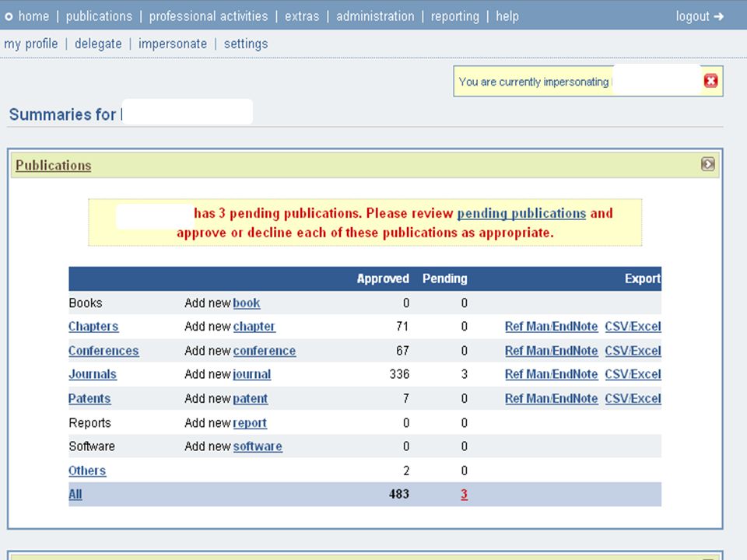Export Conferences to Ref Man/EndNote
747x560 pixels.
[x=551, y=351]
